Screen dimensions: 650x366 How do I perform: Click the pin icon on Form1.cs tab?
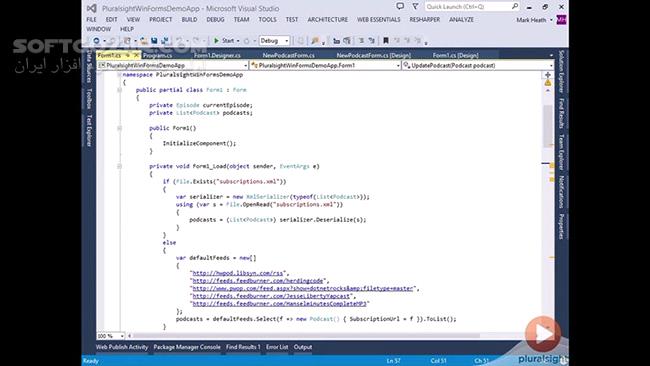point(128,55)
